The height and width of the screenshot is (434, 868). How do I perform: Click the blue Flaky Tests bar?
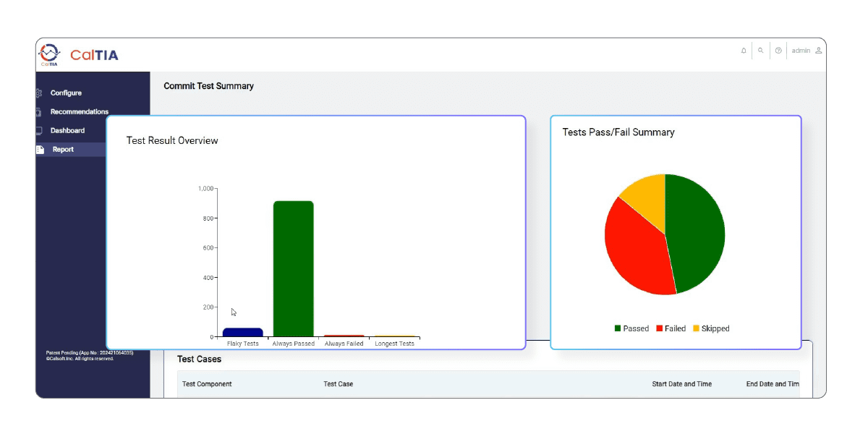click(243, 333)
